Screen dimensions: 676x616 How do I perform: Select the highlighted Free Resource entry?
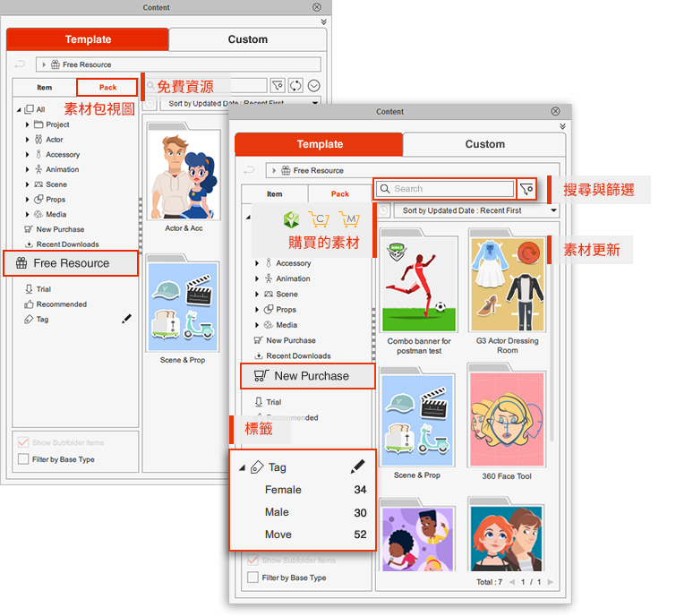[x=71, y=263]
